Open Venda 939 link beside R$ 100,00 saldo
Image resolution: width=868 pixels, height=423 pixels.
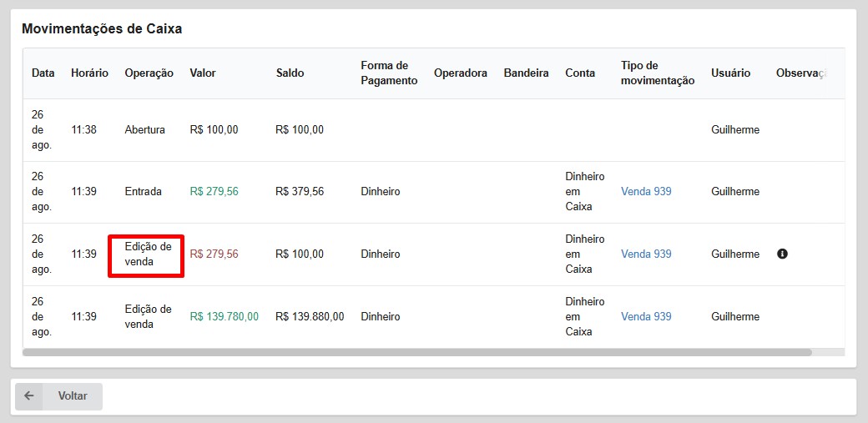[646, 254]
